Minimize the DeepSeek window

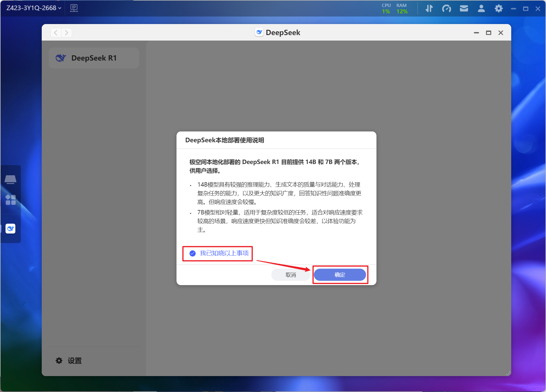tap(476, 33)
